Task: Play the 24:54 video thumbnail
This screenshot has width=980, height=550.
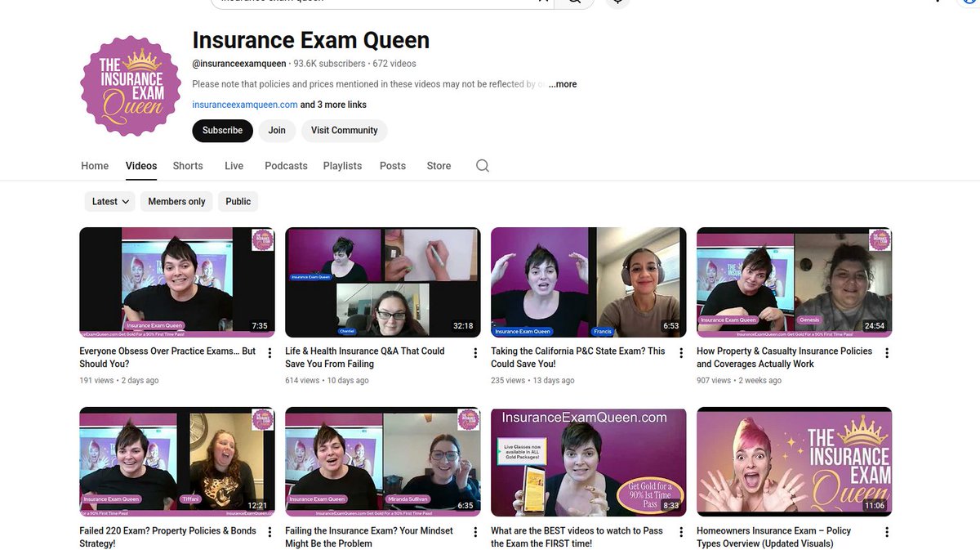Action: (795, 282)
